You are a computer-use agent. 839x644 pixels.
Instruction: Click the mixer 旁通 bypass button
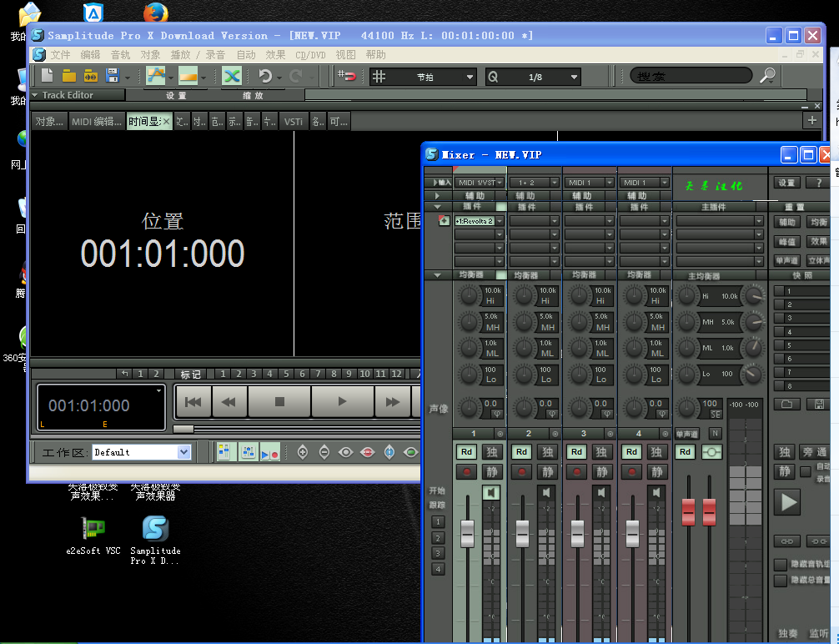pyautogui.click(x=816, y=452)
